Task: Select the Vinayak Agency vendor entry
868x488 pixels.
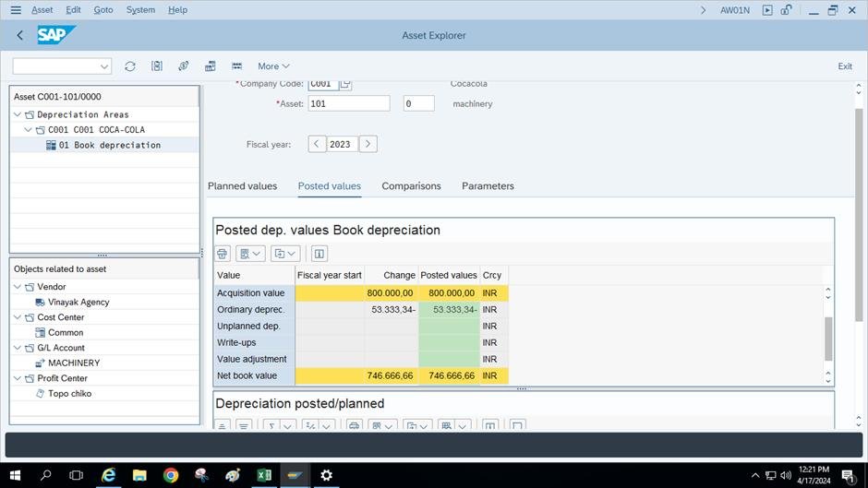Action: [78, 302]
